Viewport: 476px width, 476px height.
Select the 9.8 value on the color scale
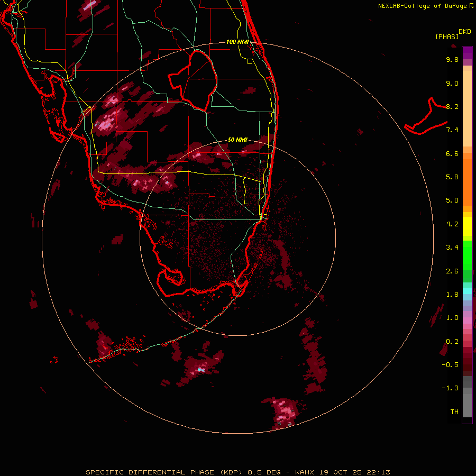452,59
